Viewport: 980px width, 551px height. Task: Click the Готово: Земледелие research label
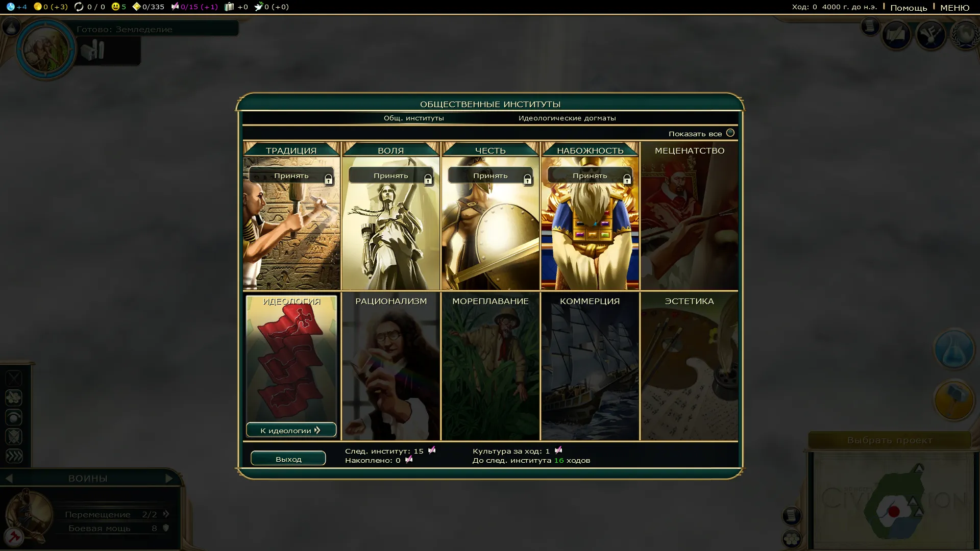point(124,29)
